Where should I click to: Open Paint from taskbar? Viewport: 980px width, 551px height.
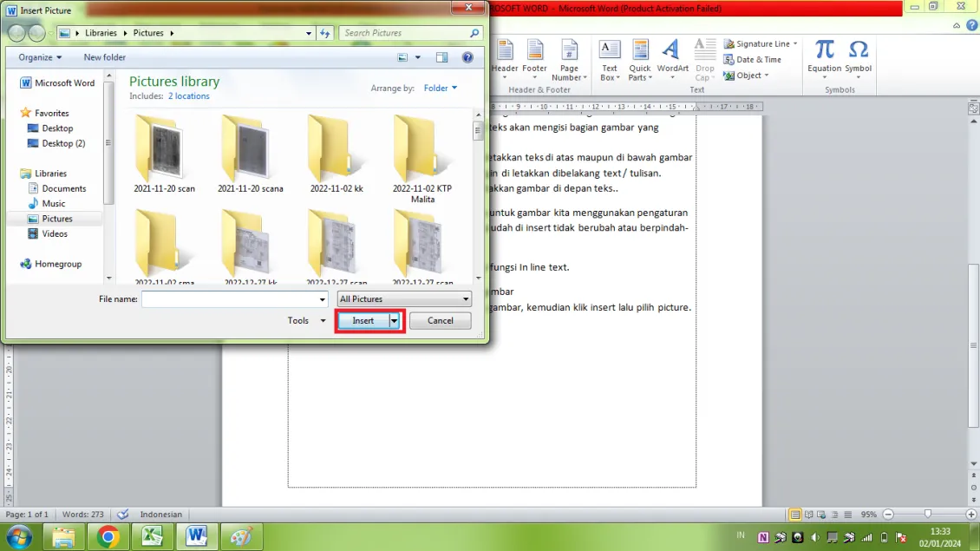(240, 537)
